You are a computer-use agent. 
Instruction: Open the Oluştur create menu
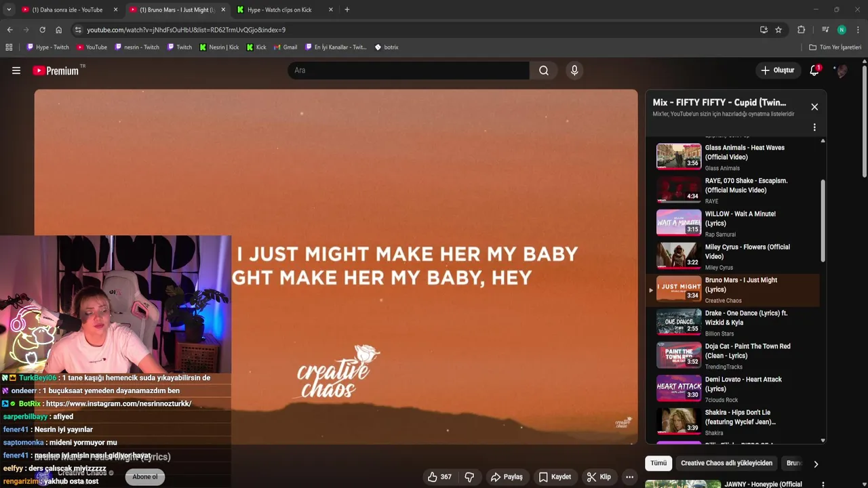[777, 70]
